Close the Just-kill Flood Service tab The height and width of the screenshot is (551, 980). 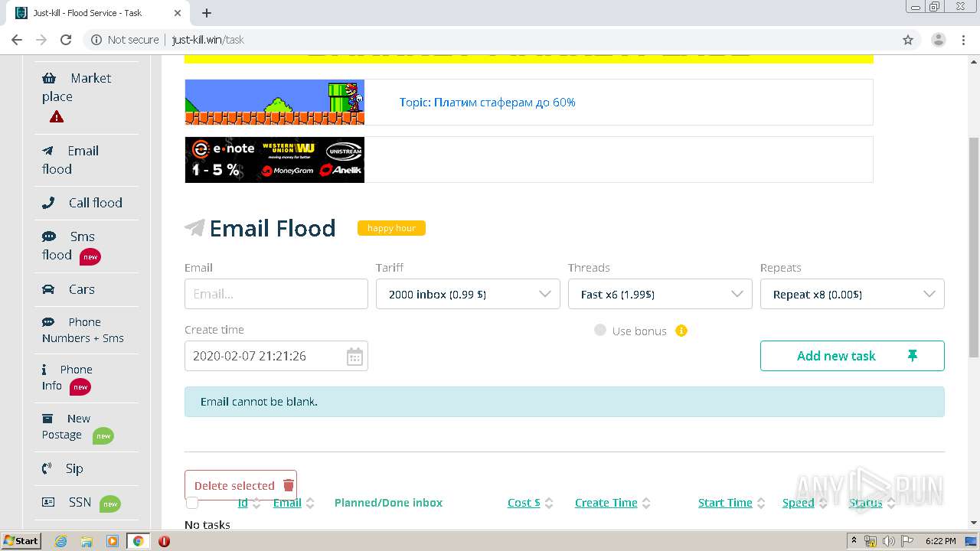click(x=177, y=13)
